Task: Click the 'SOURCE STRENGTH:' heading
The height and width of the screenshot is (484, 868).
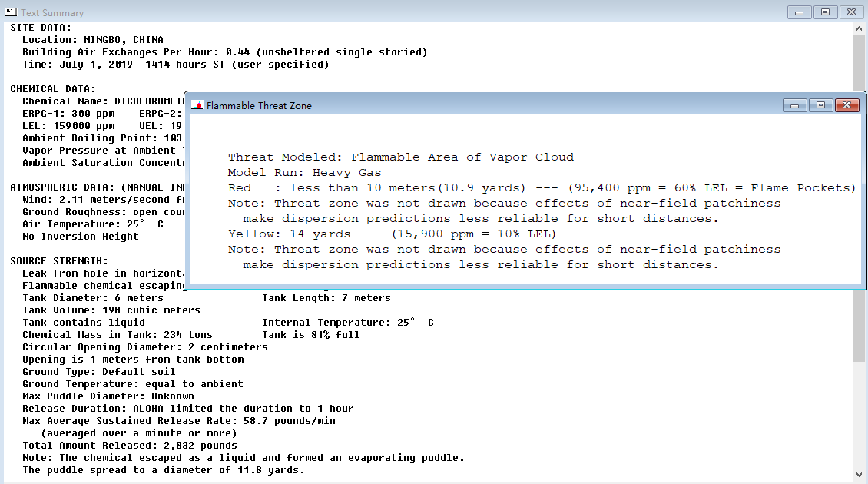Action: (58, 261)
